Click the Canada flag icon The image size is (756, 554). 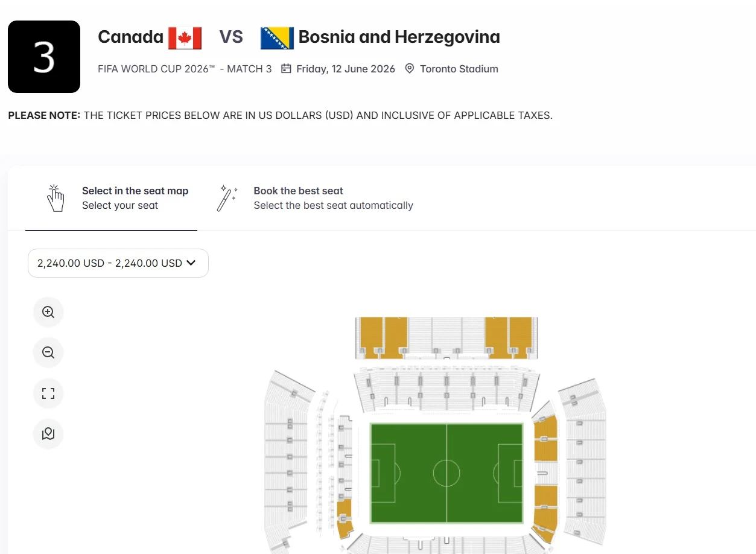(185, 37)
